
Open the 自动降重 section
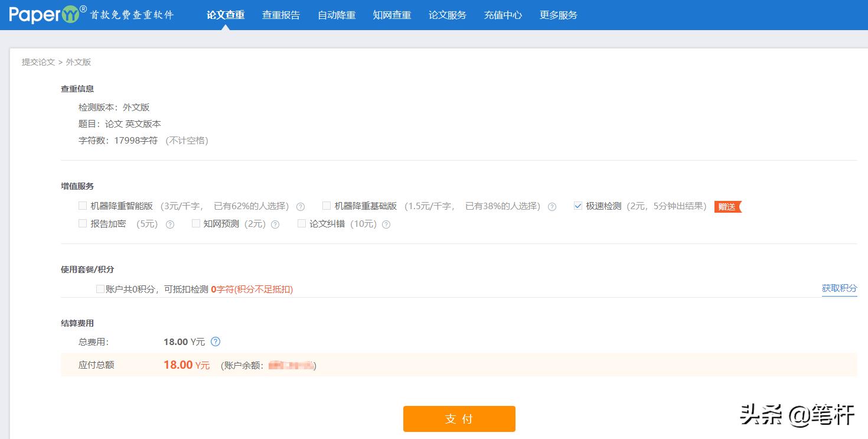[336, 15]
